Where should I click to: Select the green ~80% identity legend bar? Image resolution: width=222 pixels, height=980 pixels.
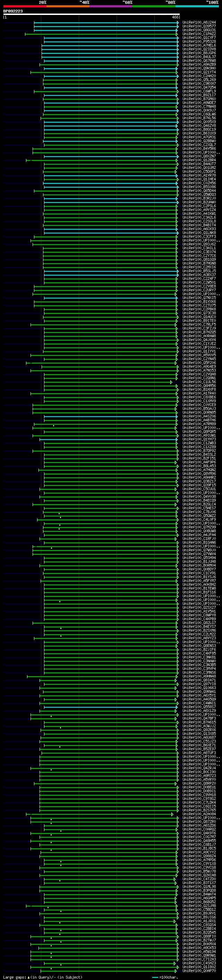(154, 6)
